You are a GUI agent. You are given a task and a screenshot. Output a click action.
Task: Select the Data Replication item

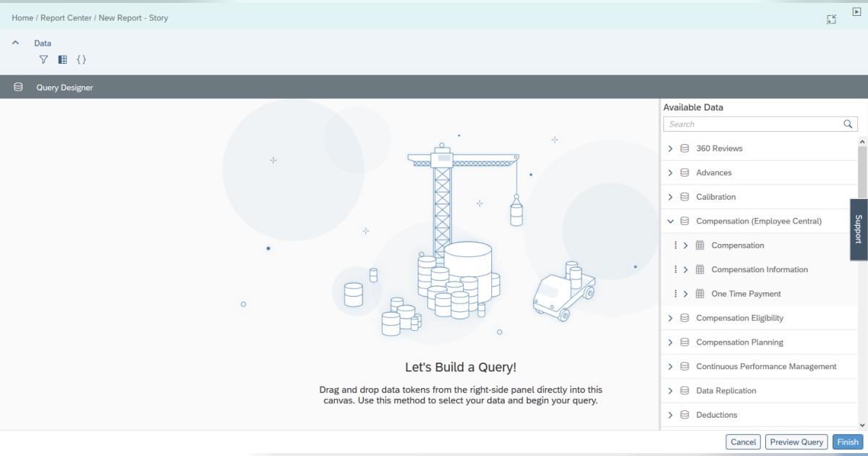[726, 391]
